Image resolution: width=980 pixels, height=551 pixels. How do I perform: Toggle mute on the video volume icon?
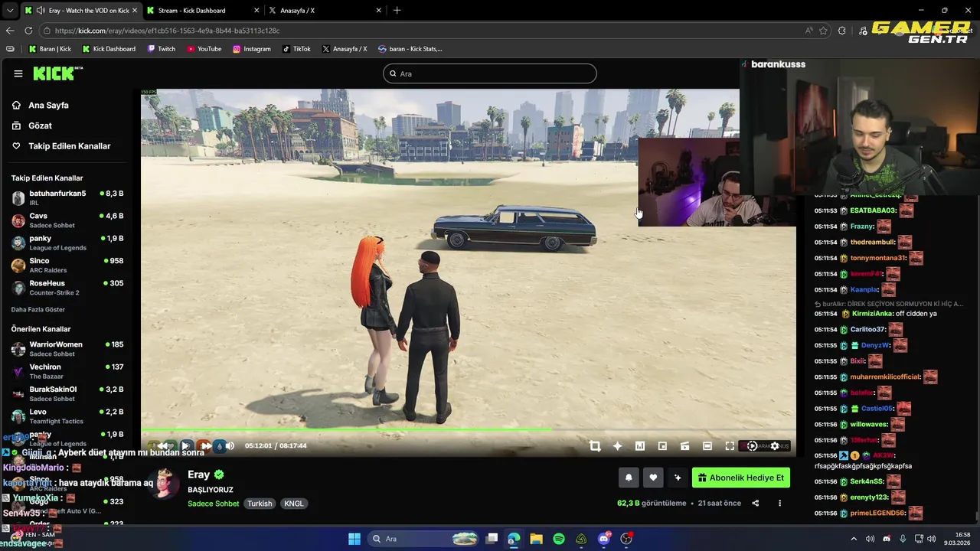[x=230, y=445]
